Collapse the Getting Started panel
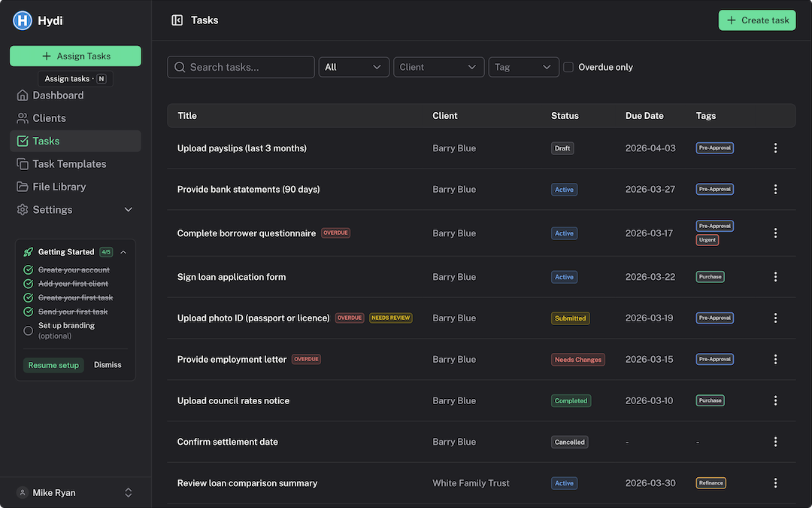The width and height of the screenshot is (812, 508). [124, 251]
